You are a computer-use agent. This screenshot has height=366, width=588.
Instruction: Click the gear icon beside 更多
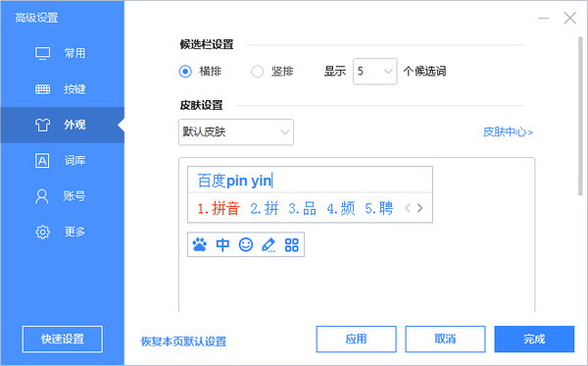tap(42, 232)
